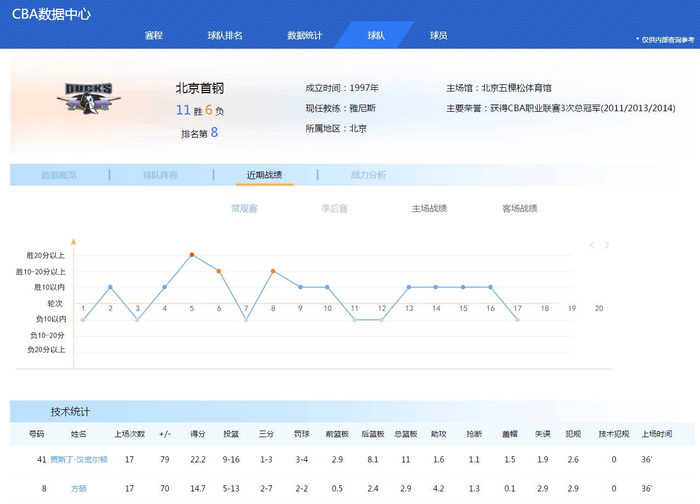Click the orange data point at round 8
Screen dimensions: 700x504
pos(273,271)
